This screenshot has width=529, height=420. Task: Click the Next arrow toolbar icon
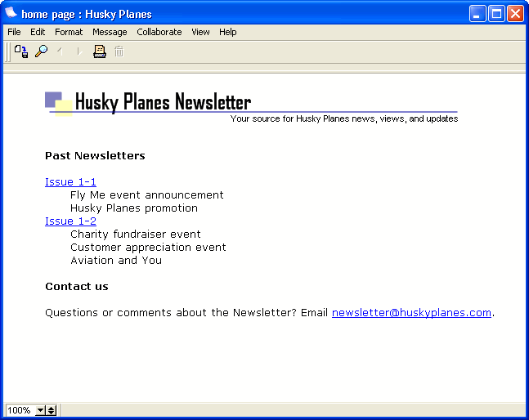79,51
